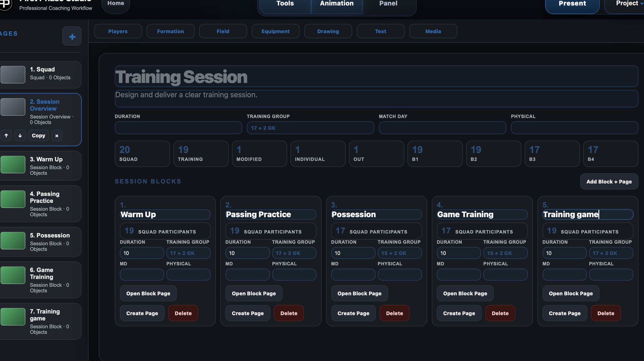The height and width of the screenshot is (361, 644).
Task: Click the session Training Group field
Action: [x=310, y=128]
